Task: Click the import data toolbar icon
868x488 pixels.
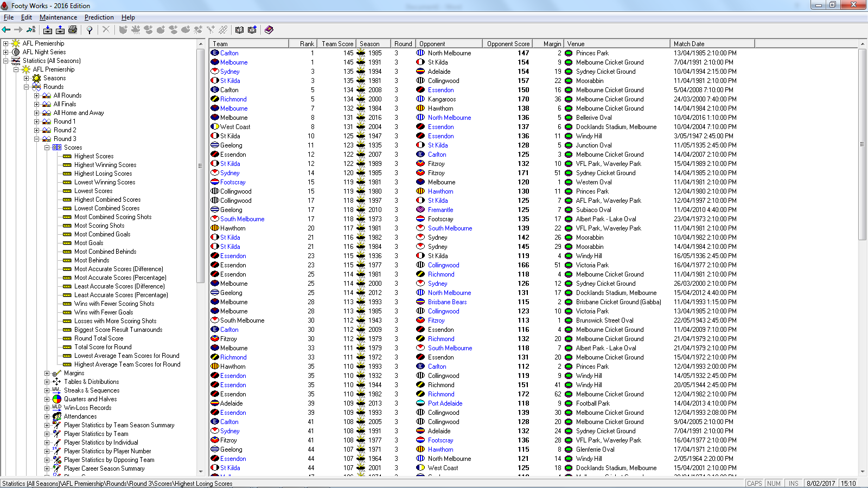Action: pos(48,30)
